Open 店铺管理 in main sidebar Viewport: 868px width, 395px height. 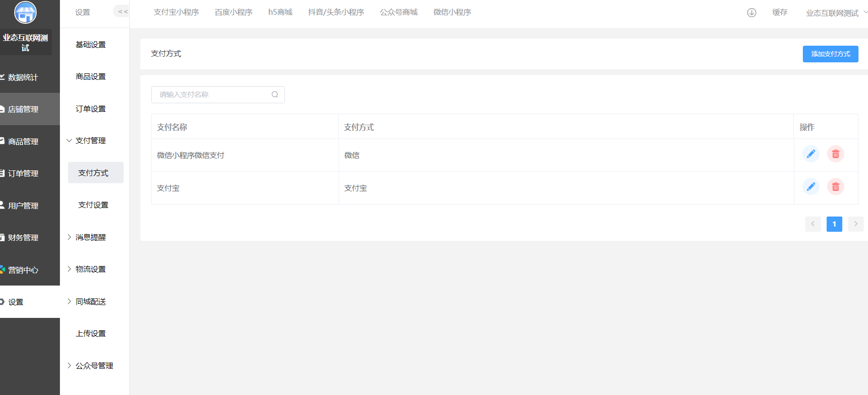[x=30, y=109]
